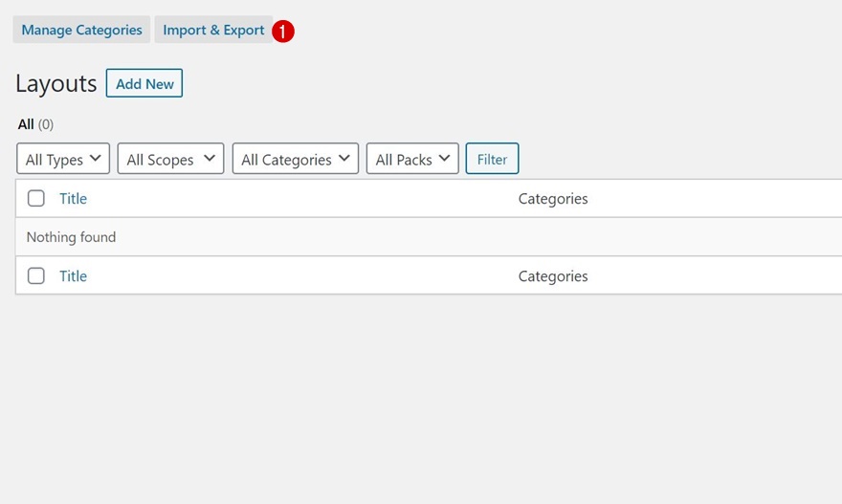Click the Categories column label at bottom
The height and width of the screenshot is (504, 842).
553,276
